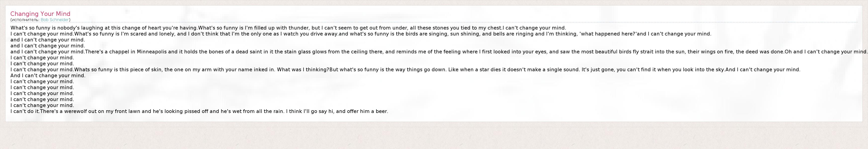Click the line starting "And I can't change"

[x=48, y=76]
